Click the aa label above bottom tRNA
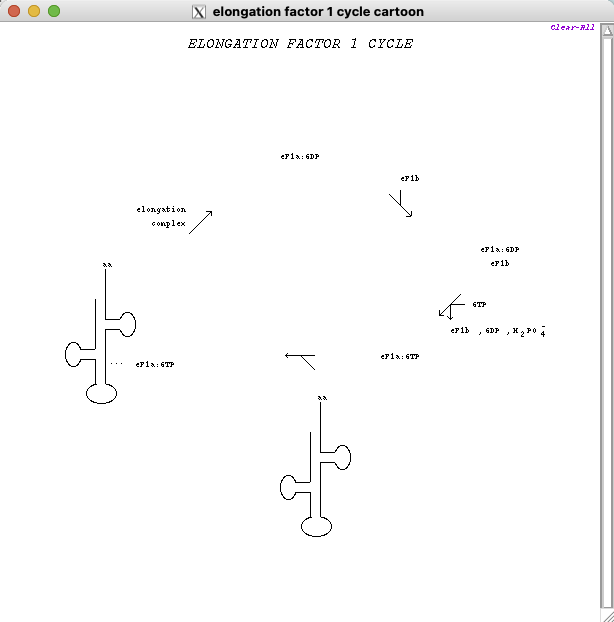614x622 pixels. pyautogui.click(x=322, y=398)
